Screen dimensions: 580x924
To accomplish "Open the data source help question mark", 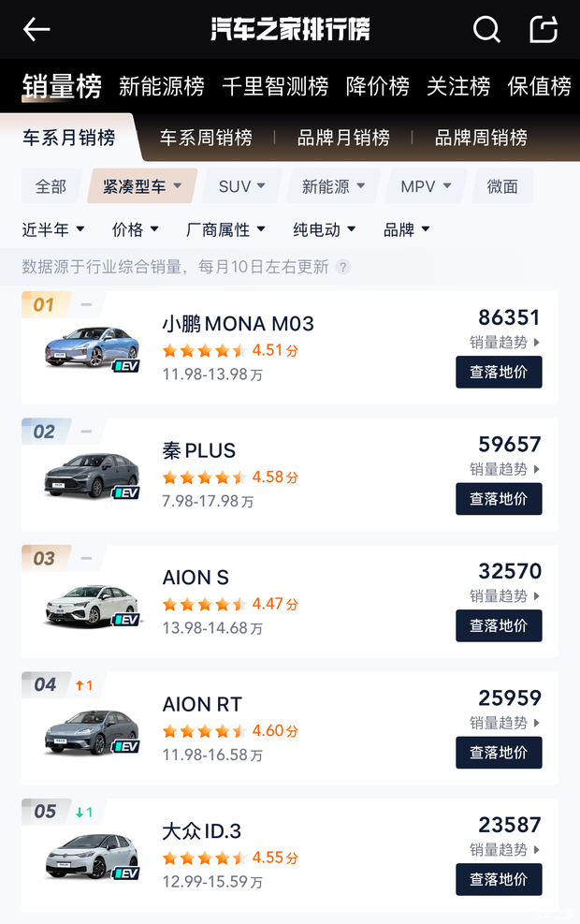I will pyautogui.click(x=343, y=267).
